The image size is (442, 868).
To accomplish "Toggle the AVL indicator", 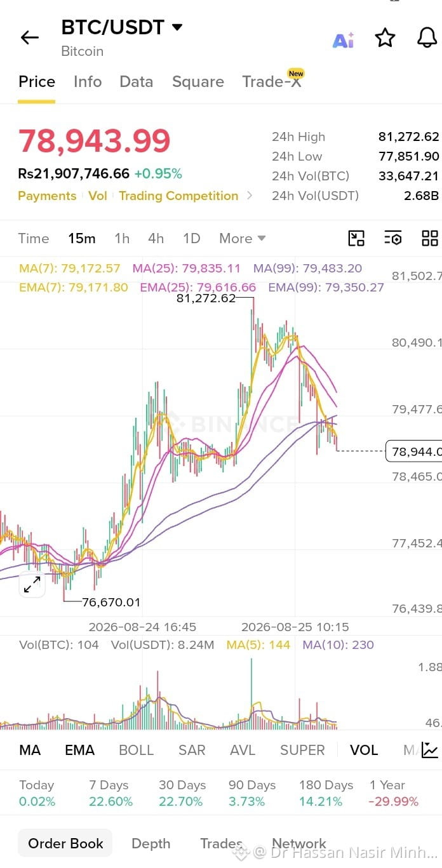I will [x=243, y=750].
